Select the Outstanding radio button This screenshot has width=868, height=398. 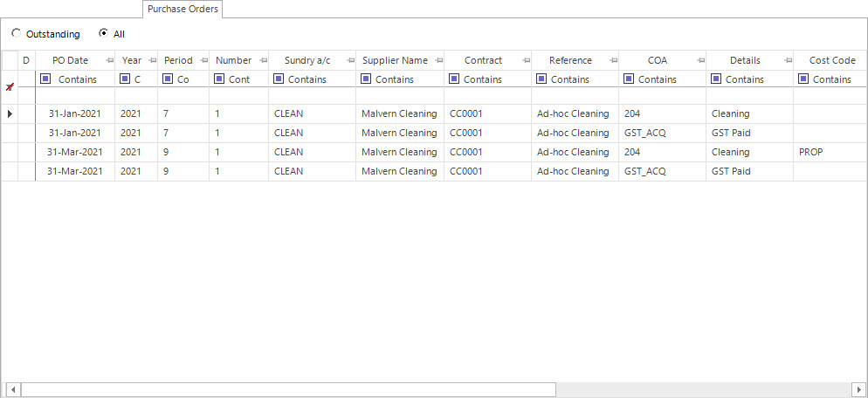(17, 34)
